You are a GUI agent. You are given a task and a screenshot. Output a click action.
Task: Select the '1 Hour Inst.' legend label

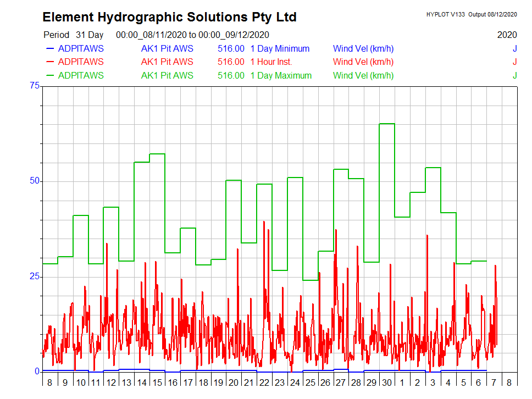click(x=271, y=62)
